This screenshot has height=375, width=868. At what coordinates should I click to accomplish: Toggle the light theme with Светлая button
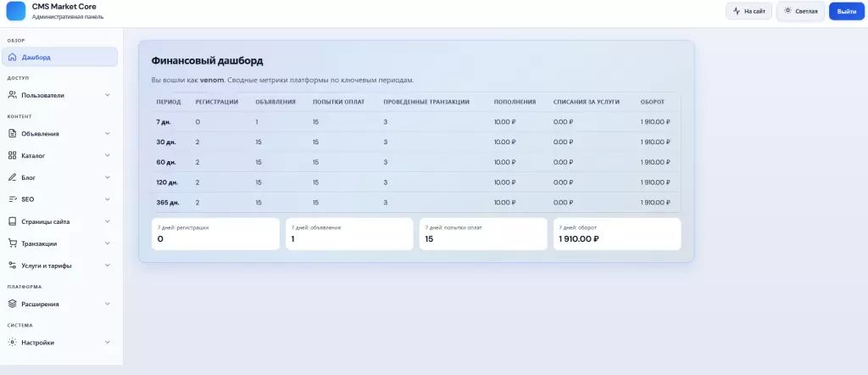point(800,11)
